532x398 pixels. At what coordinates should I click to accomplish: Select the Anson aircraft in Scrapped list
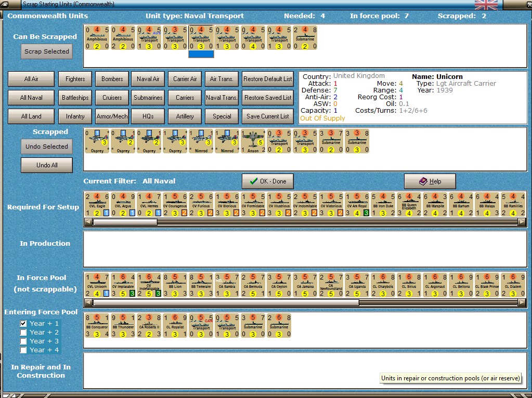(x=253, y=141)
